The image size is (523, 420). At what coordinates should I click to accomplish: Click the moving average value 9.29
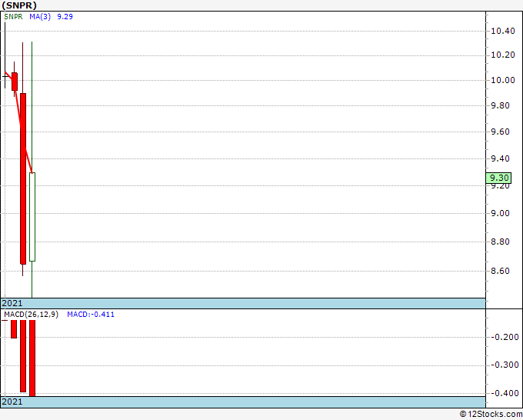[65, 17]
